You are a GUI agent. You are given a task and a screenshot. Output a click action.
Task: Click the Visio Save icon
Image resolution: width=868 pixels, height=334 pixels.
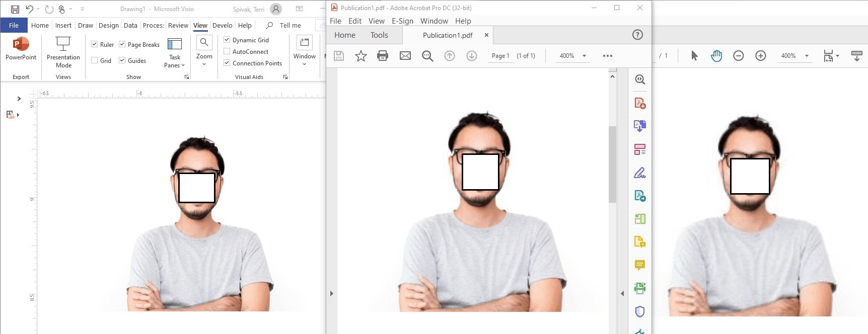pos(15,9)
